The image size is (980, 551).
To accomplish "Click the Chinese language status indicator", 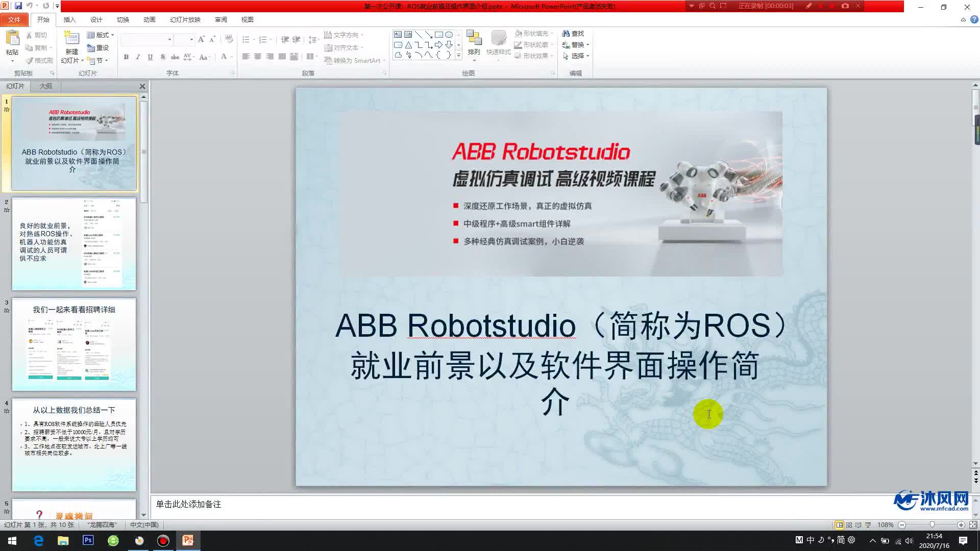I will point(144,525).
